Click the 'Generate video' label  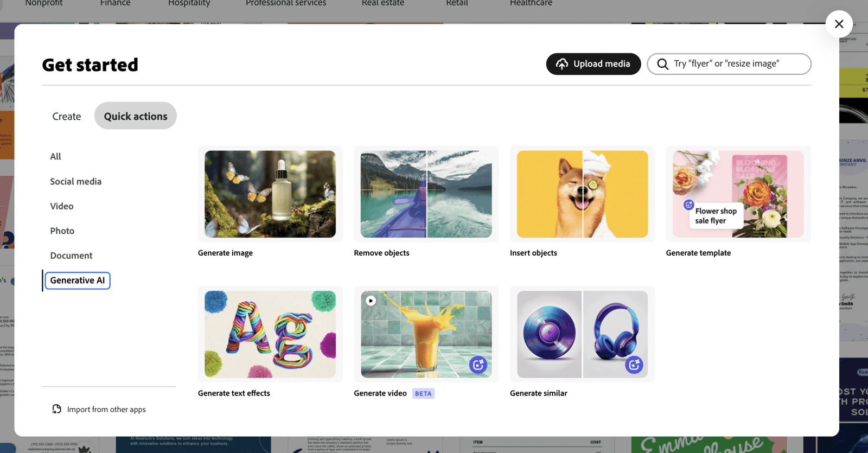(x=380, y=393)
